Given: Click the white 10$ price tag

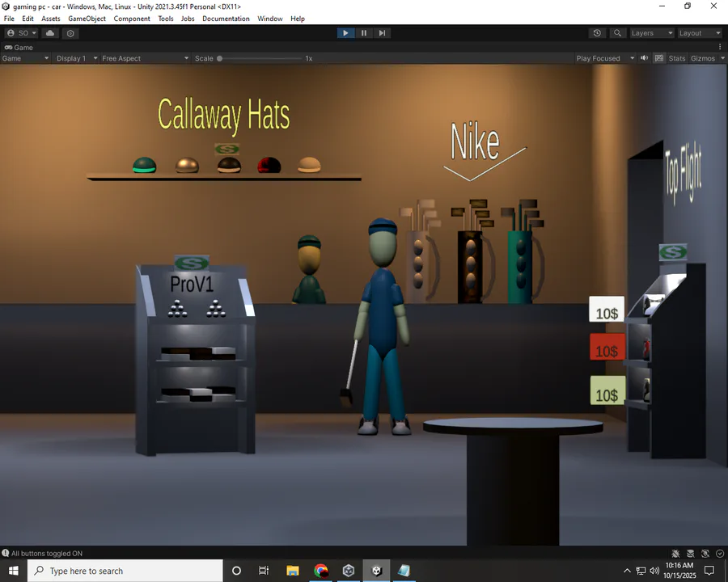Looking at the screenshot, I should (x=607, y=309).
